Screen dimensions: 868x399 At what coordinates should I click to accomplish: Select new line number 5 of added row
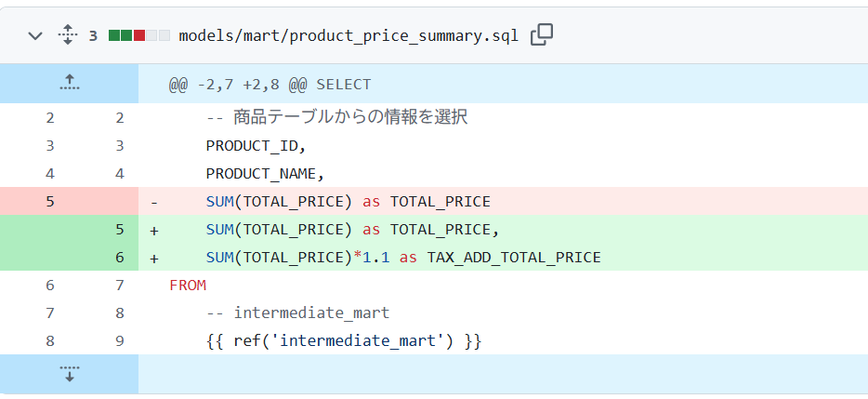(120, 230)
